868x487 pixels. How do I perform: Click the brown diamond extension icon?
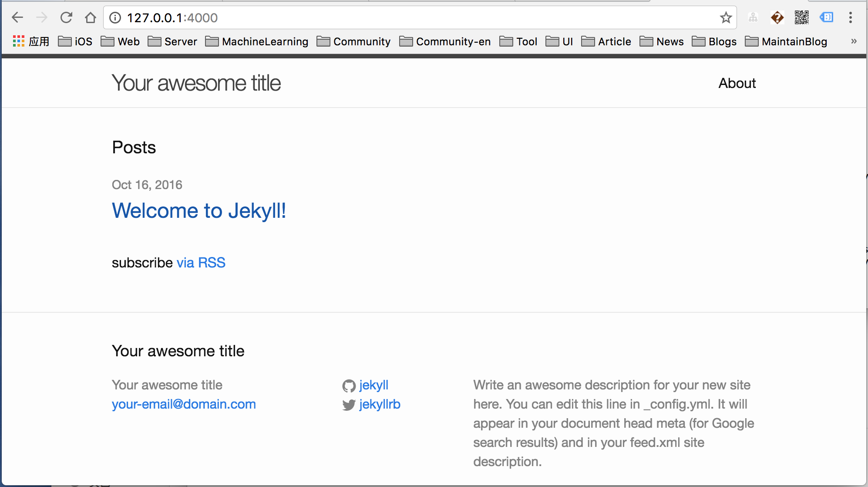click(777, 17)
